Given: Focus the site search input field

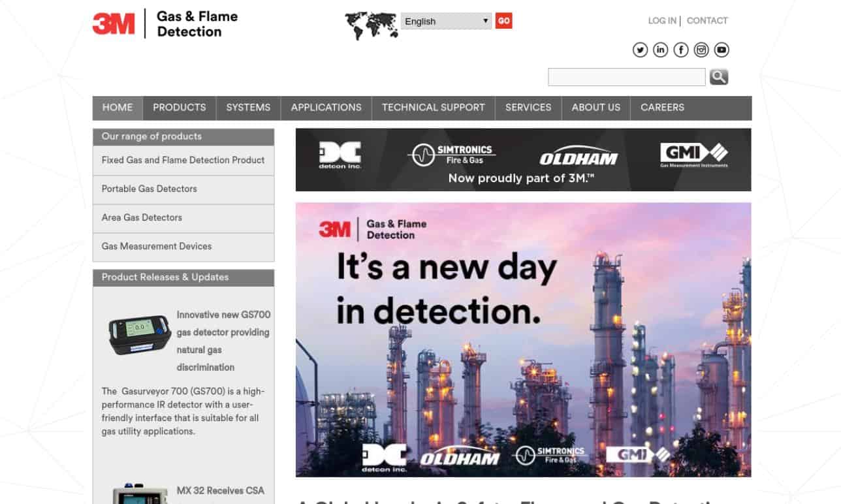Looking at the screenshot, I should pos(627,77).
